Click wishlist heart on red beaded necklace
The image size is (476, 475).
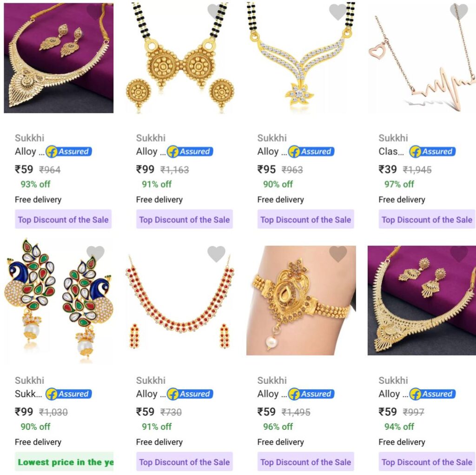(x=217, y=254)
